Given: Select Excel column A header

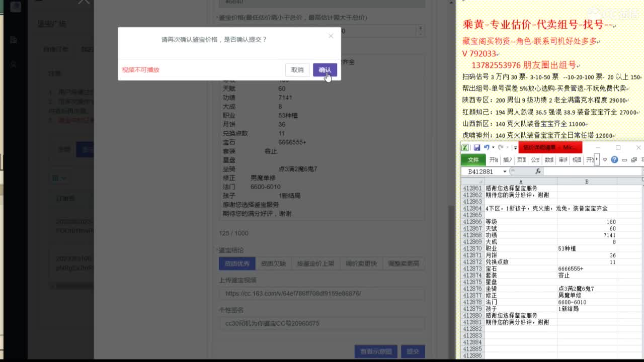Looking at the screenshot, I should (521, 182).
